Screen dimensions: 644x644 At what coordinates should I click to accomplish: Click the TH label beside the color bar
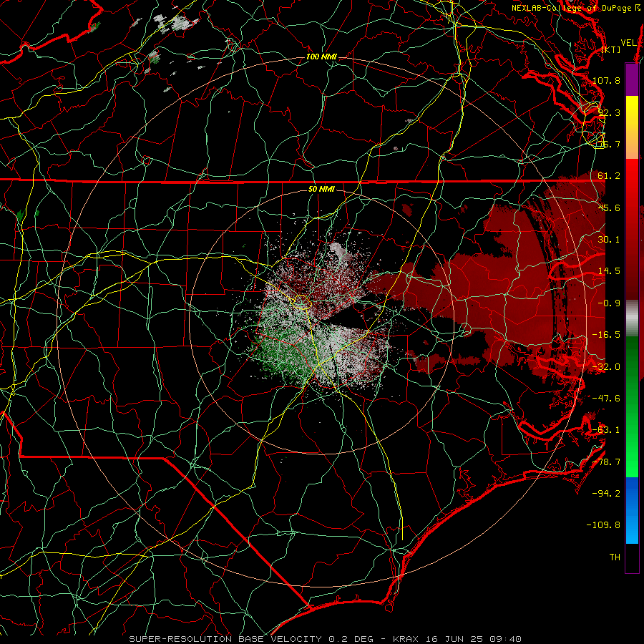point(615,557)
